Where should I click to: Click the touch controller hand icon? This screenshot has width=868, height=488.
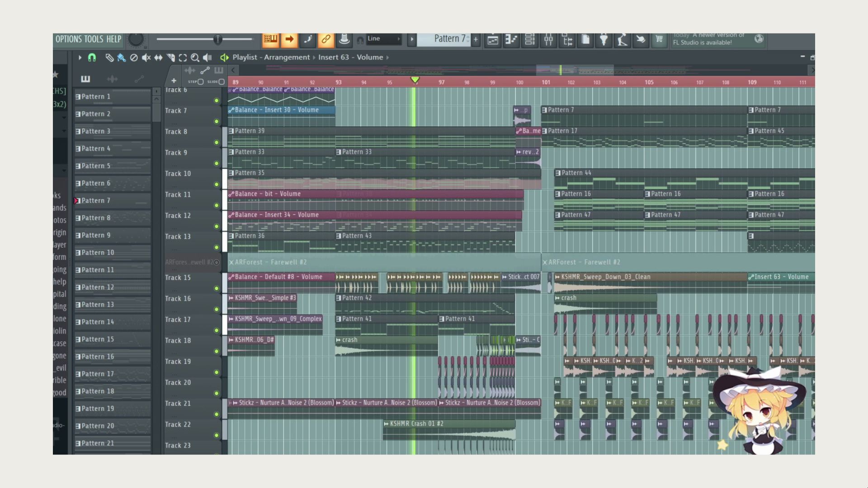[641, 40]
